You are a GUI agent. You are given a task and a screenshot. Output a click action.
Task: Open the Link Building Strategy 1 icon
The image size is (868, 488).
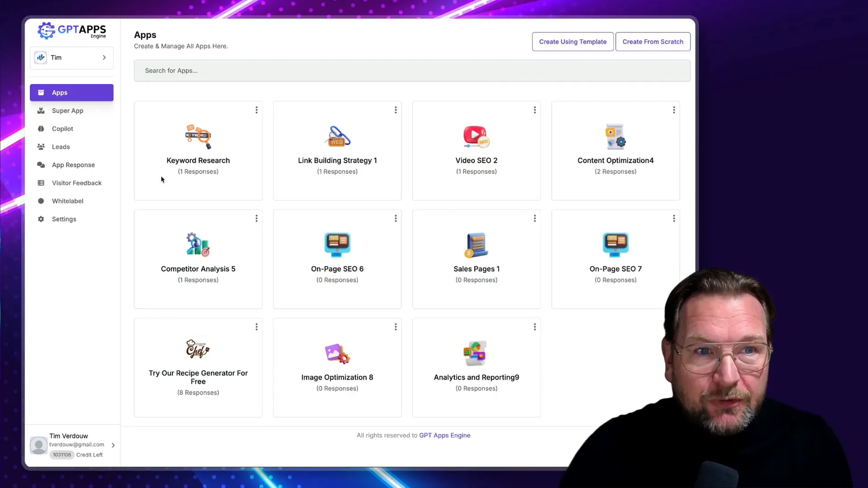tap(337, 137)
